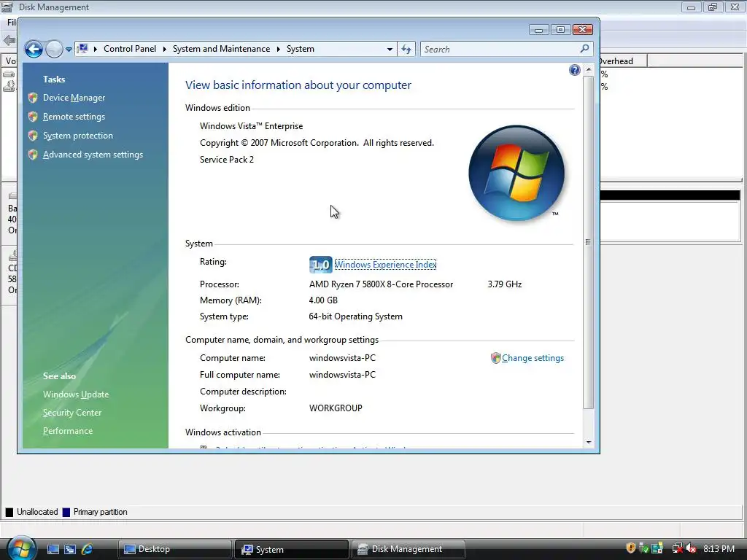The width and height of the screenshot is (747, 560).
Task: Click Control Panel in the breadcrumb
Action: 130,49
